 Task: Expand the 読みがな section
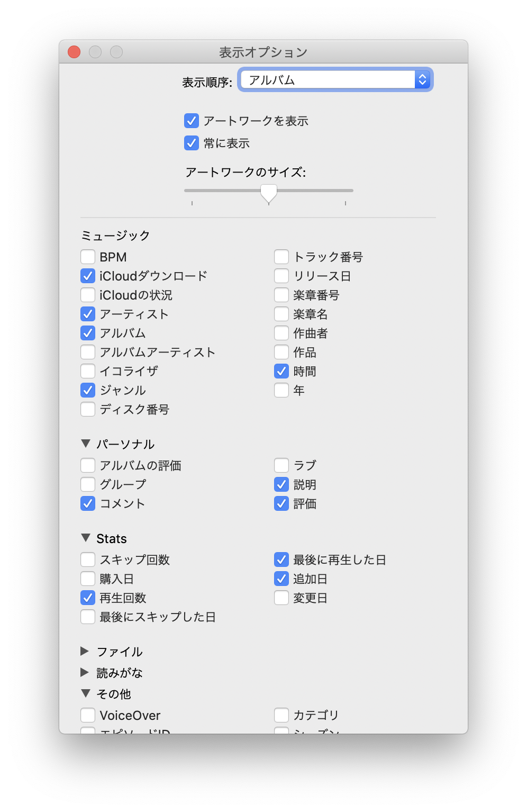pyautogui.click(x=85, y=672)
